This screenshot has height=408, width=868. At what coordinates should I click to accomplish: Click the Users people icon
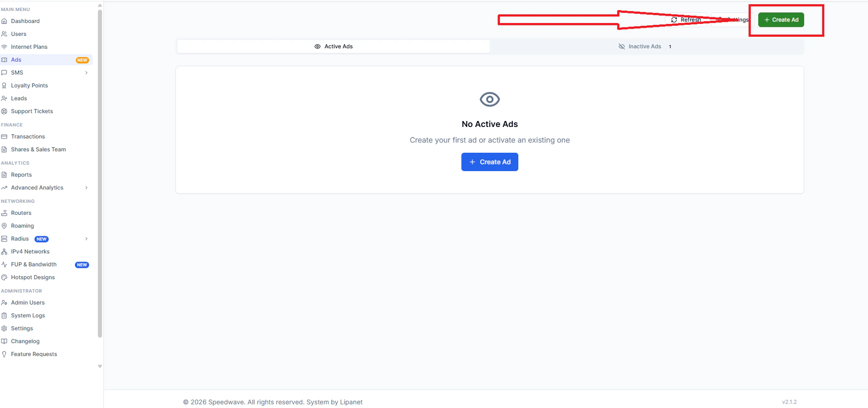pos(4,34)
